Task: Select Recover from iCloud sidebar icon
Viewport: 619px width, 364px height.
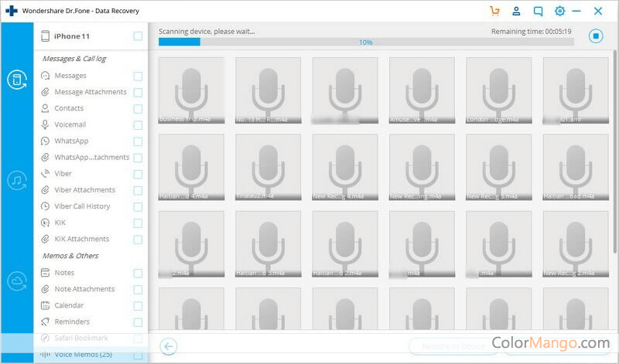Action: 16,281
